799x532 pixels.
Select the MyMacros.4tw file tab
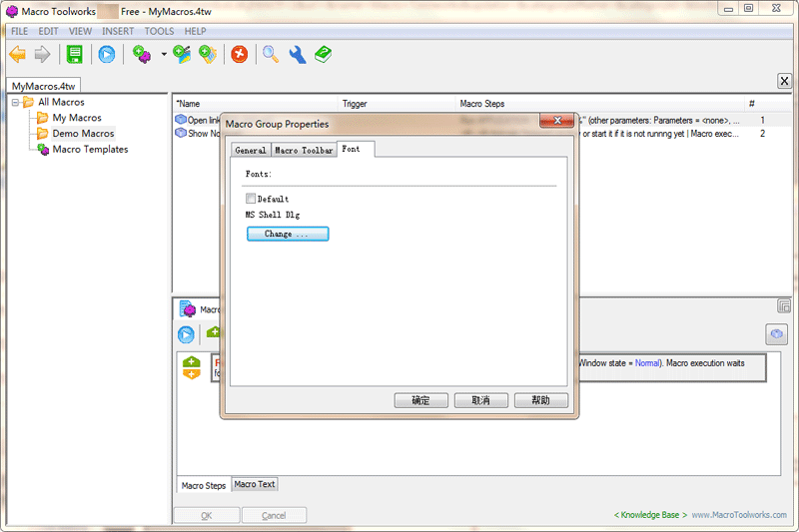pos(43,86)
